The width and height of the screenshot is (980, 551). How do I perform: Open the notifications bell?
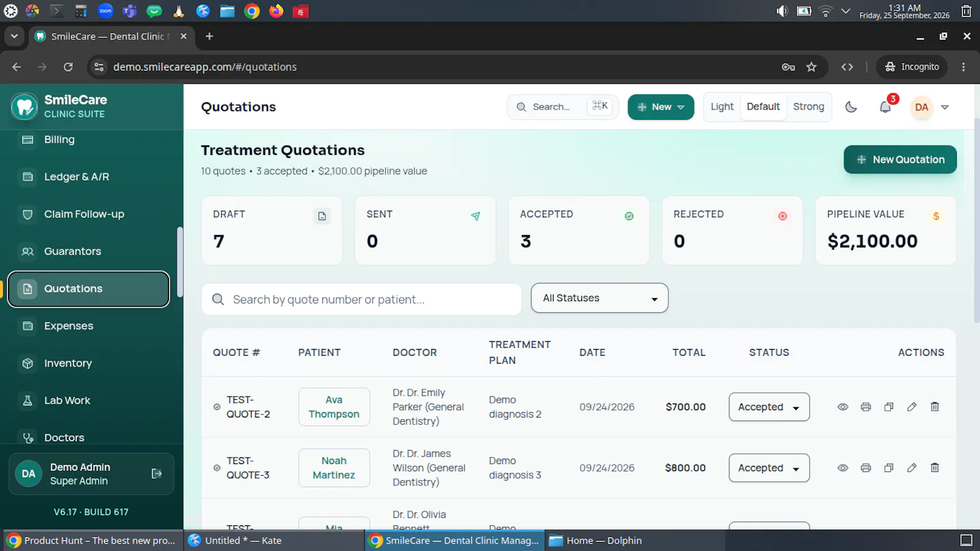tap(885, 107)
